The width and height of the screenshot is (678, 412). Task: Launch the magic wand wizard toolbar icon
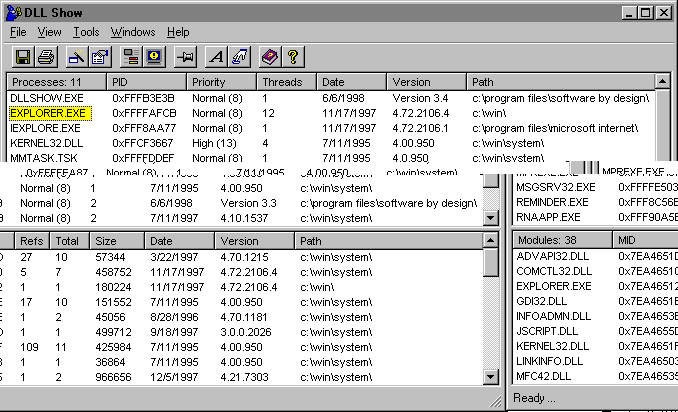(77, 57)
